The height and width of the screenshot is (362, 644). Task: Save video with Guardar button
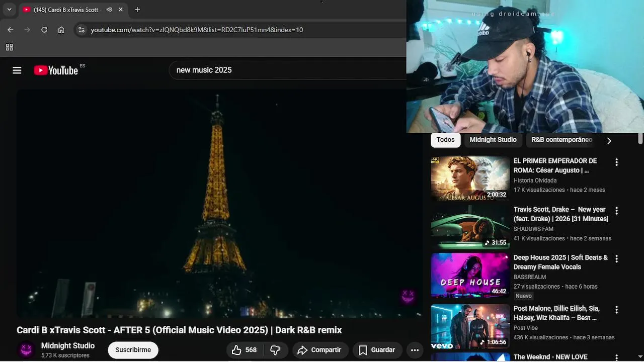[x=376, y=350]
